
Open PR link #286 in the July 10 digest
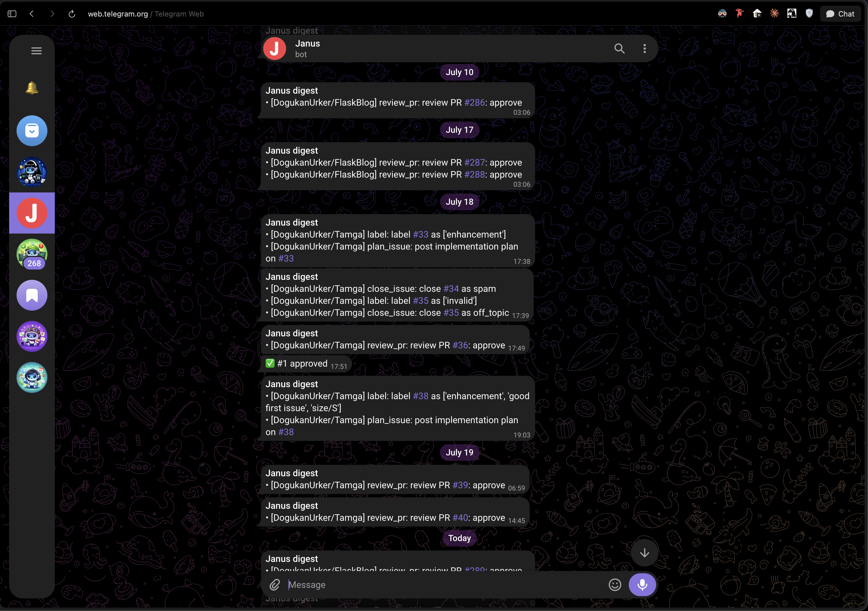tap(475, 102)
